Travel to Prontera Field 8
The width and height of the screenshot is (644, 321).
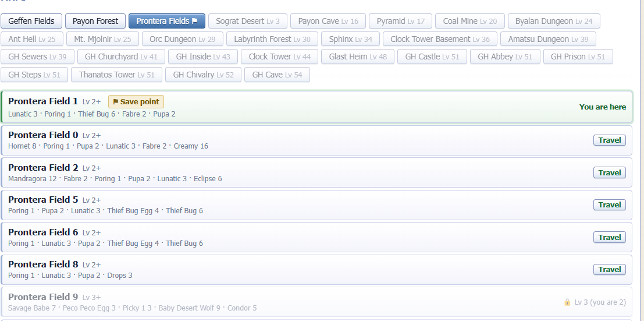[x=610, y=270]
